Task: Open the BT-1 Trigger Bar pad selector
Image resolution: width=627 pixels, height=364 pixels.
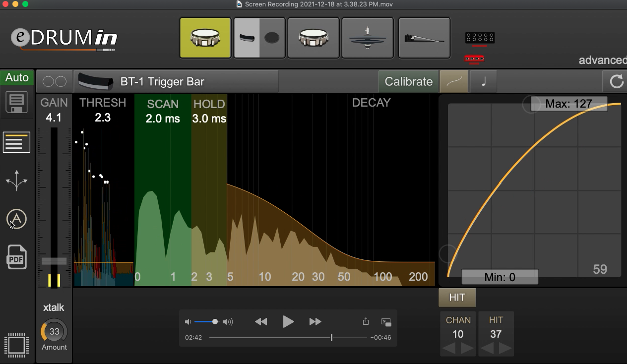Action: coord(176,82)
